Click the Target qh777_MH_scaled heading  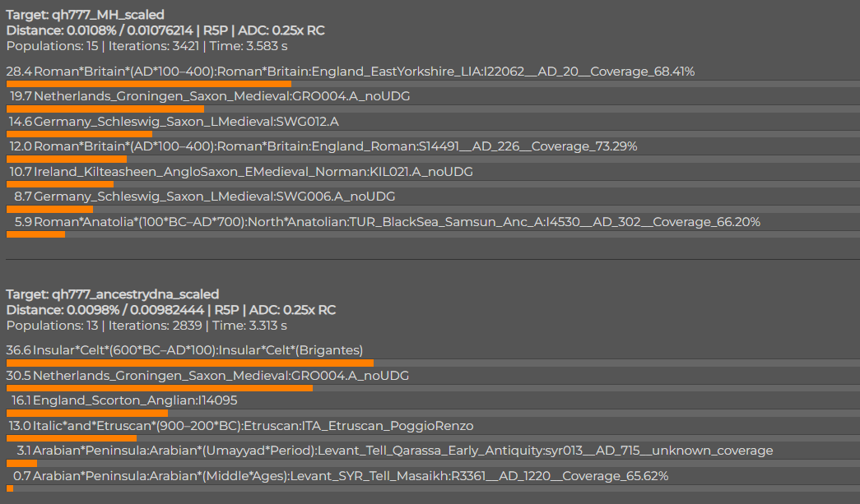(x=85, y=15)
